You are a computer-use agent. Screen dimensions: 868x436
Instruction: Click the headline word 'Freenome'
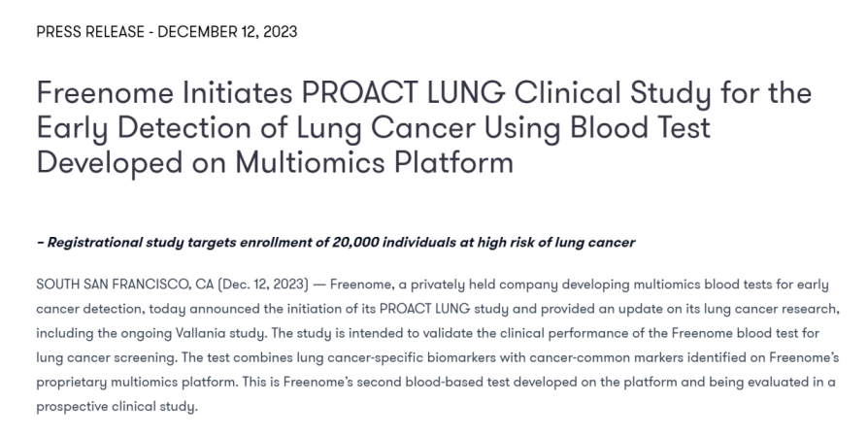click(105, 92)
